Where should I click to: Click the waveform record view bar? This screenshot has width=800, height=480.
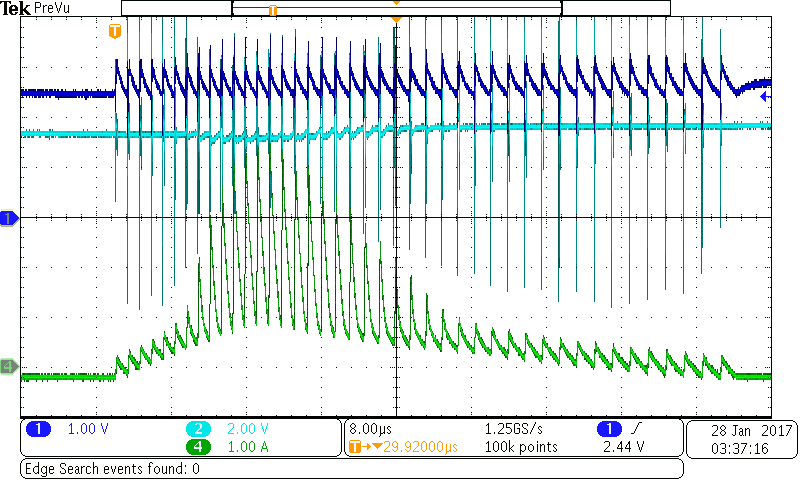point(396,8)
